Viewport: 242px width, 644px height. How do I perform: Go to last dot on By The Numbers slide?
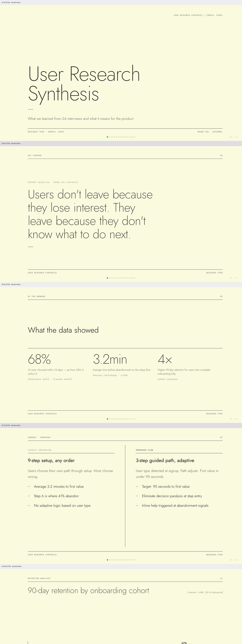click(135, 419)
